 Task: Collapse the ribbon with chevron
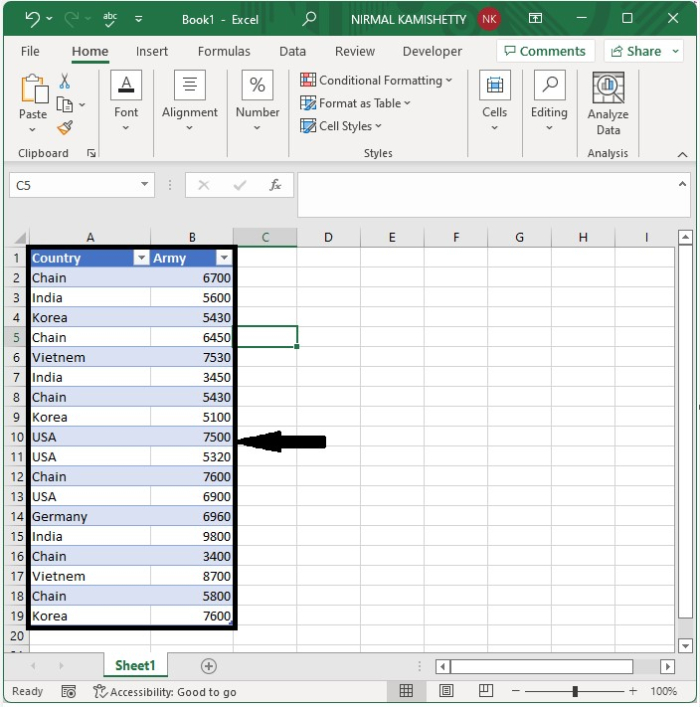(x=682, y=155)
